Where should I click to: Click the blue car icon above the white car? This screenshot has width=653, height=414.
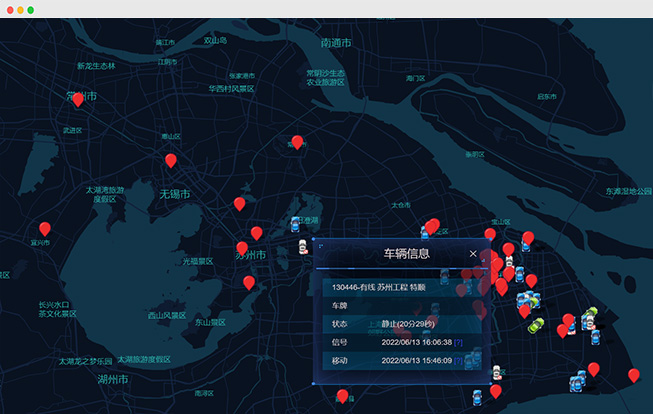(295, 223)
